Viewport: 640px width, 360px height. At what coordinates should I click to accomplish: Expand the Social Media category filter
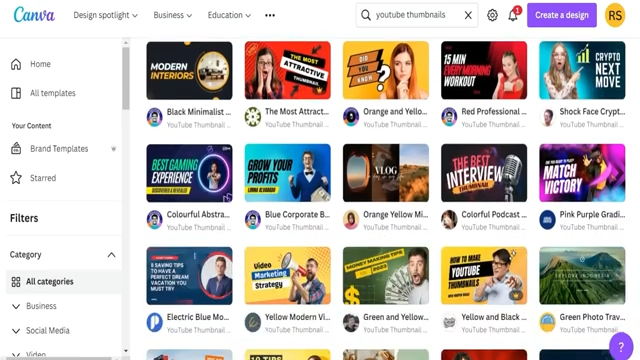point(16,331)
